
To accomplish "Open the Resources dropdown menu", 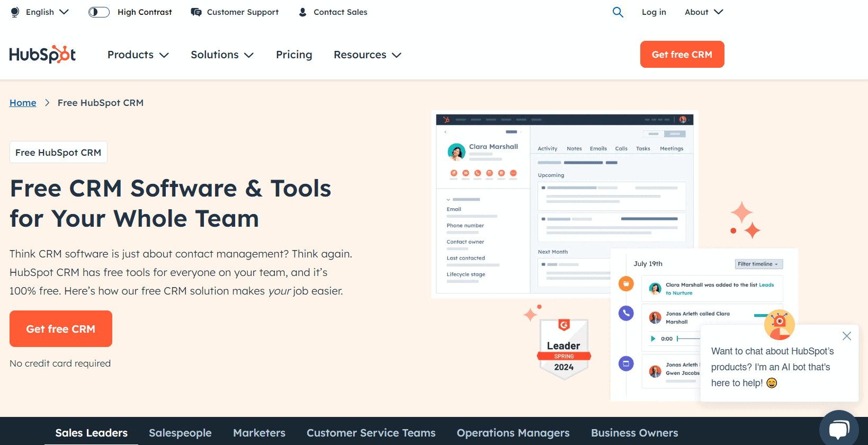I will [368, 55].
